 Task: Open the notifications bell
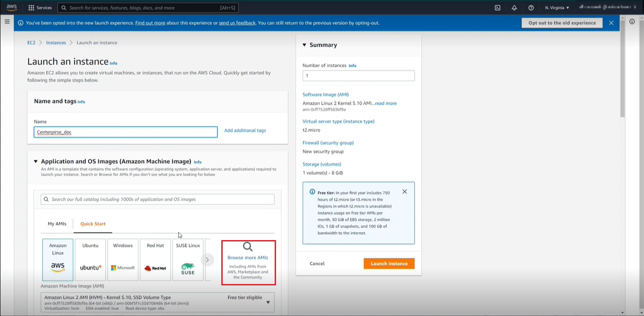click(x=514, y=8)
